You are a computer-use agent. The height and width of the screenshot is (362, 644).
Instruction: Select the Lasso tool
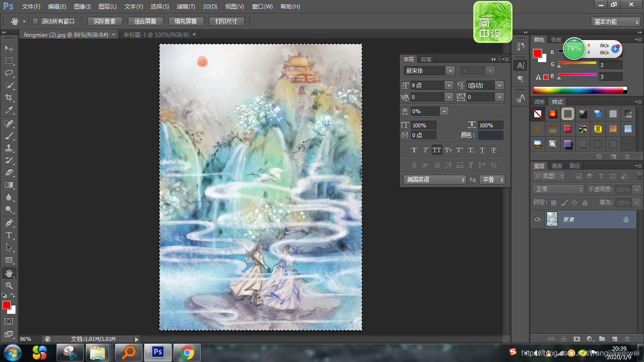[9, 73]
